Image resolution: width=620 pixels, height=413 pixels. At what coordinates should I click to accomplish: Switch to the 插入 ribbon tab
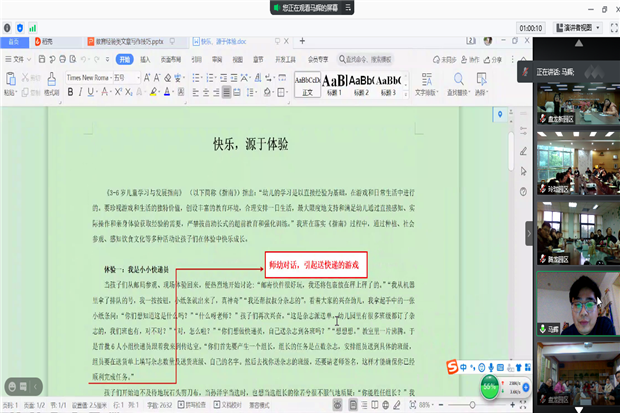pyautogui.click(x=144, y=59)
